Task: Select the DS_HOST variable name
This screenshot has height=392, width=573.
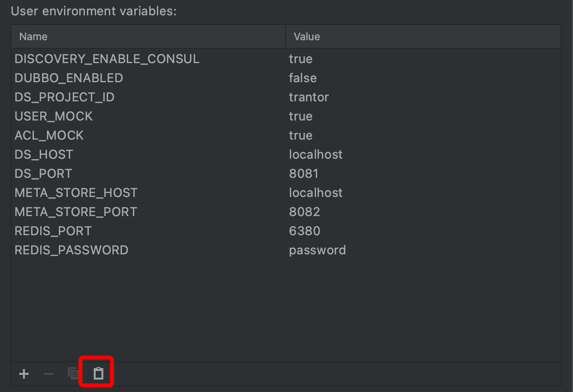Action: pyautogui.click(x=44, y=154)
